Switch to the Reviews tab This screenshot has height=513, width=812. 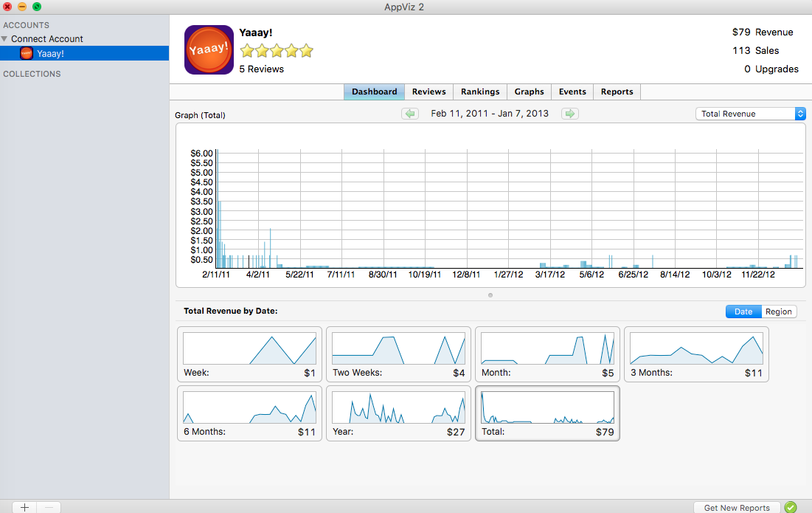[428, 92]
